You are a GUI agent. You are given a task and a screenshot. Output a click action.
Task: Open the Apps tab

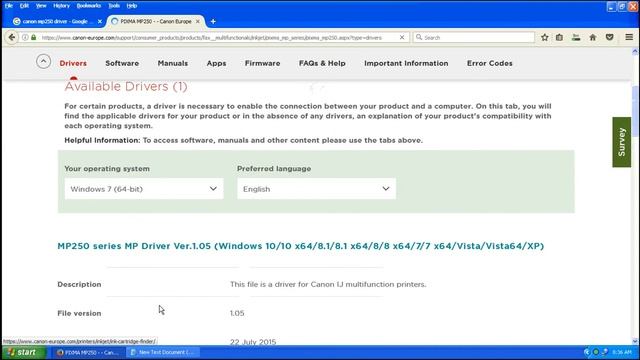tap(216, 63)
